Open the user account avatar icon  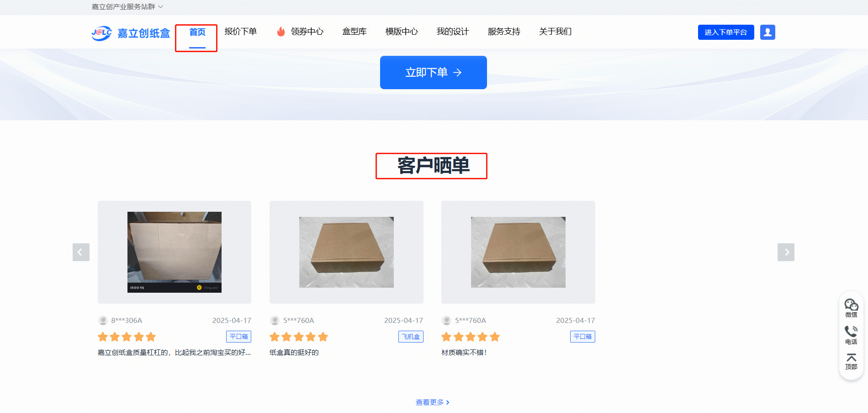tap(767, 32)
